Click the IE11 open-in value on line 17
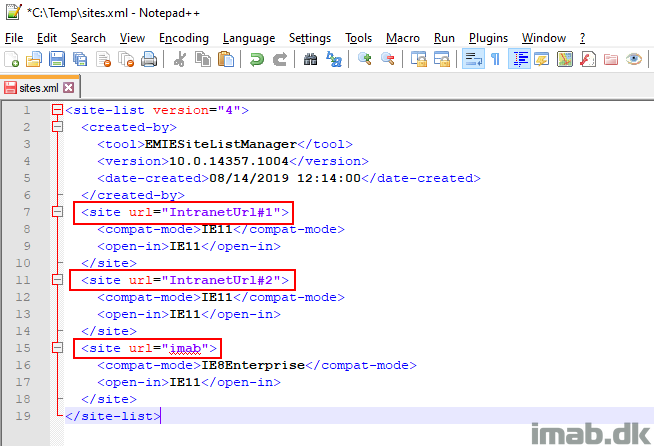Screen dimensions: 654x446 coord(185,383)
